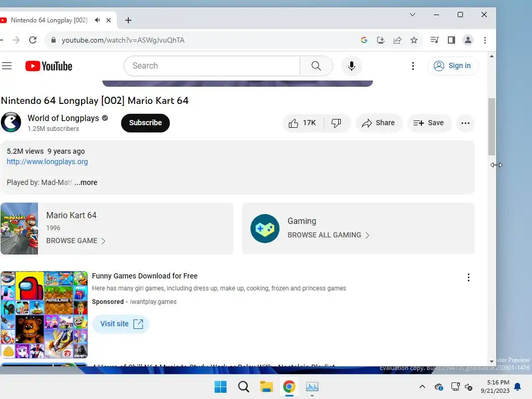Open Chrome tab search chevron
The width and height of the screenshot is (532, 399).
[x=413, y=15]
